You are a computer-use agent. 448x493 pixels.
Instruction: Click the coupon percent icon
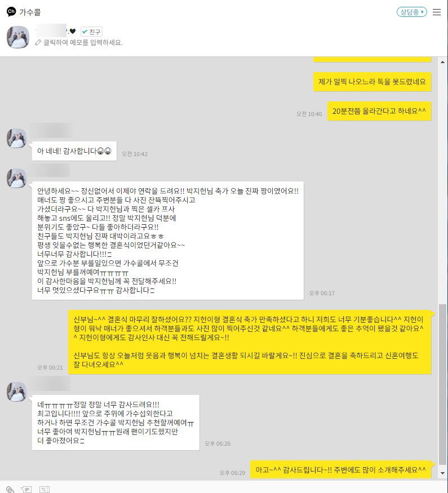tap(45, 490)
